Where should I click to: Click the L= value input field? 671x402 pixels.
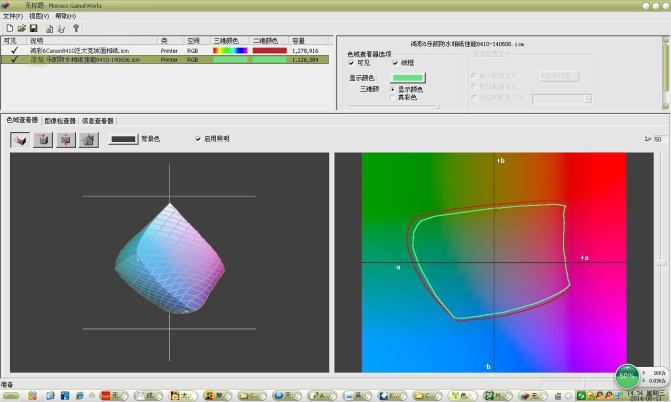(659, 139)
